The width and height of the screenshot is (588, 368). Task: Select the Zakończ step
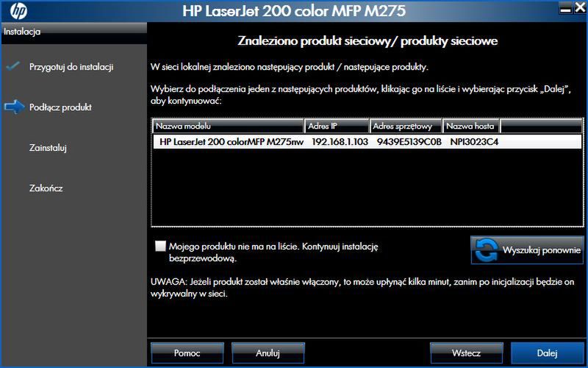46,188
